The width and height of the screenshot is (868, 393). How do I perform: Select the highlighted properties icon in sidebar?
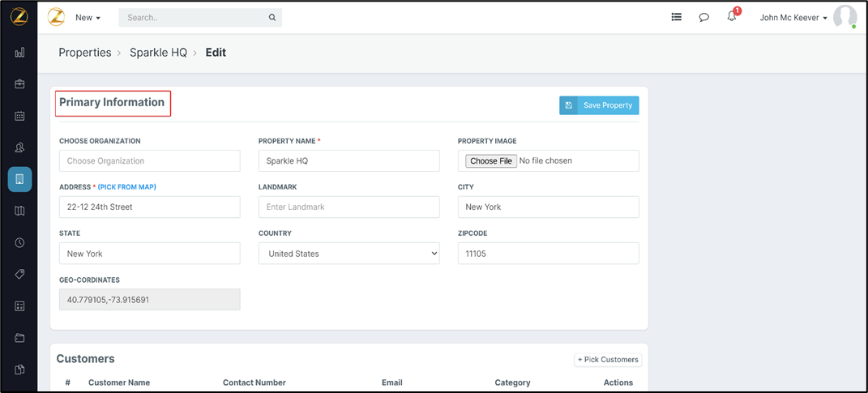tap(19, 179)
